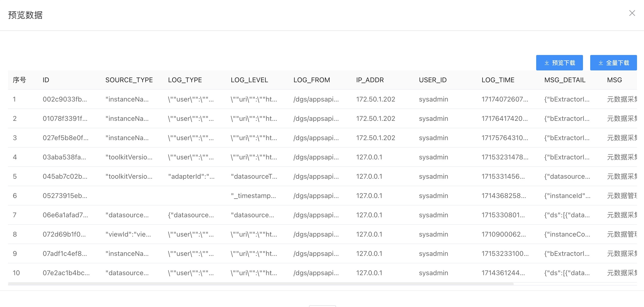Click {"datasource... LOG_TYPE cell in row 7

[x=191, y=215]
